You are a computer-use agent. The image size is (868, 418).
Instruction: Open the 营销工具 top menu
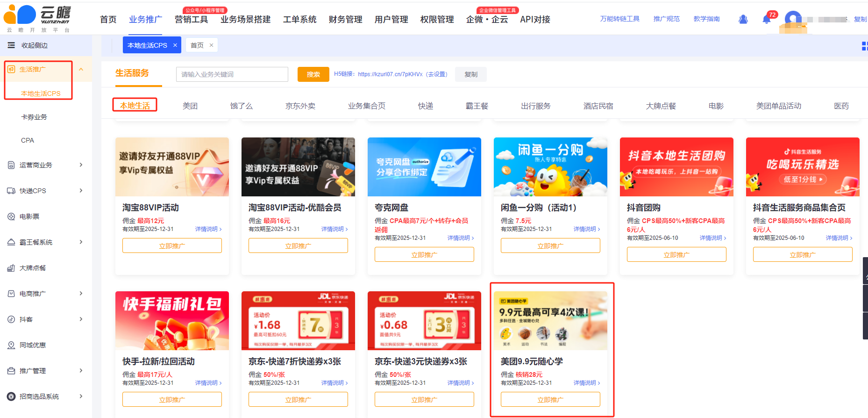point(192,20)
